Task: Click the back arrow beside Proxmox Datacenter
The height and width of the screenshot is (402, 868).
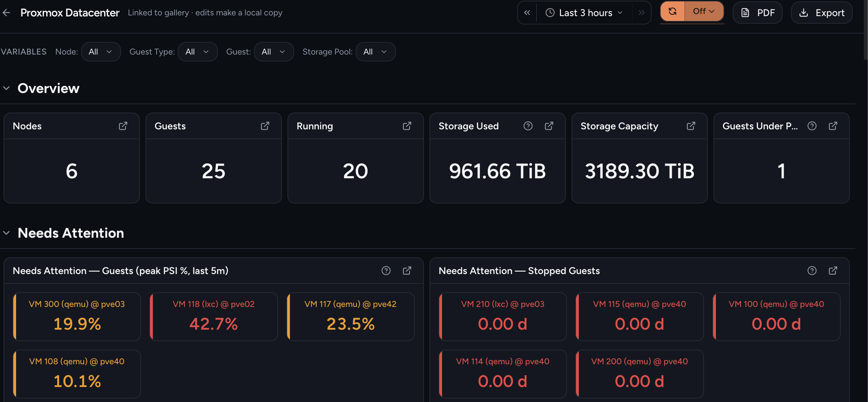Action: point(6,13)
